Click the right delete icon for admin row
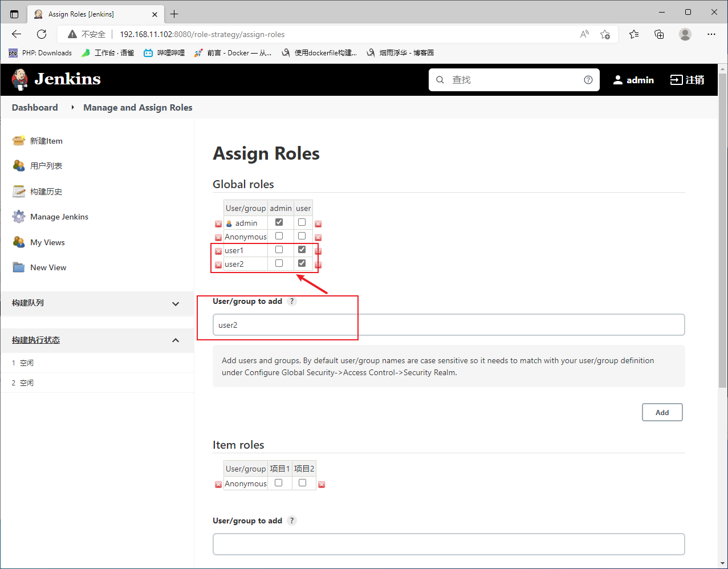Screen dimensions: 728x569 coord(318,224)
